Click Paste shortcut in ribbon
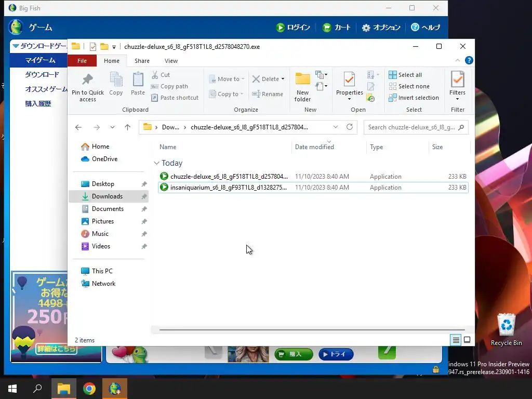The width and height of the screenshot is (532, 399). 175,98
